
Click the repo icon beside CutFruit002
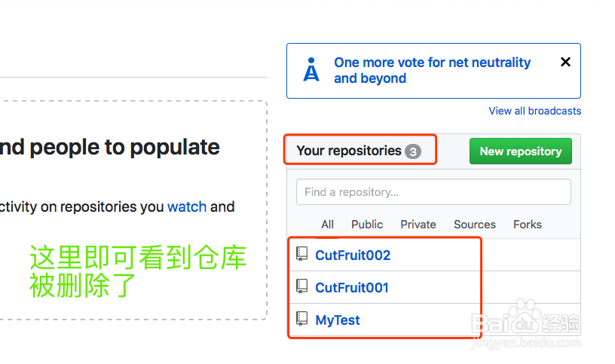(302, 255)
